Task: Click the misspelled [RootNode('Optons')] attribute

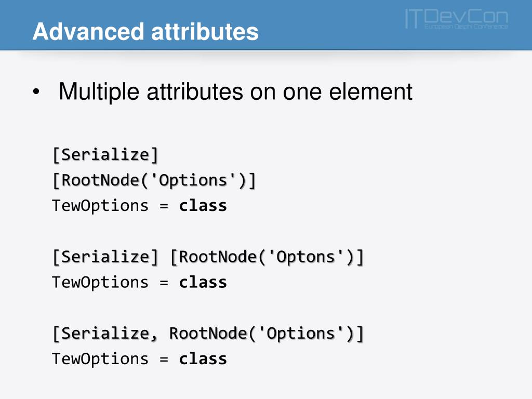Action: (x=267, y=257)
